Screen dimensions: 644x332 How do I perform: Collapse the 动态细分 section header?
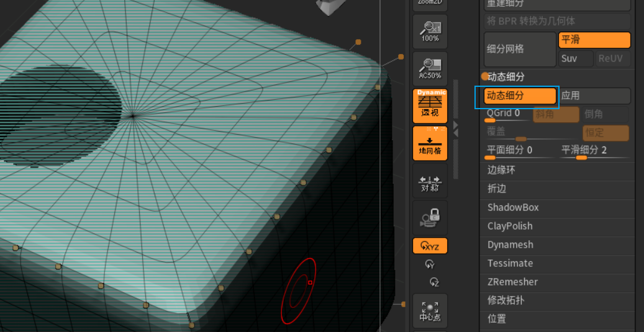point(506,77)
